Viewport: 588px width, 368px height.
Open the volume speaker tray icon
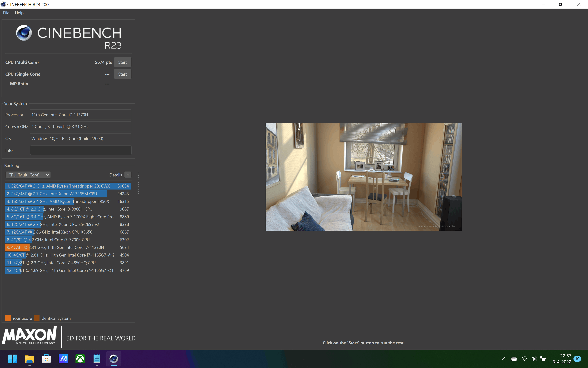click(x=533, y=359)
